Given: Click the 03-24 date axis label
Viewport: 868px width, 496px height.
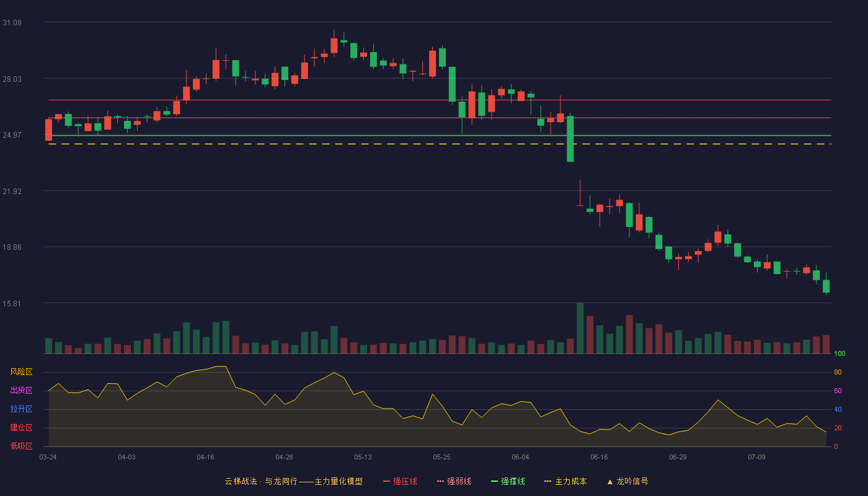Looking at the screenshot, I should [x=48, y=457].
